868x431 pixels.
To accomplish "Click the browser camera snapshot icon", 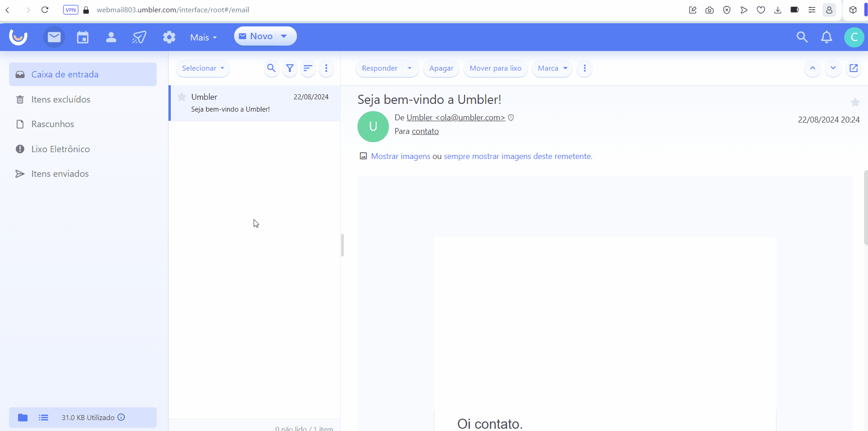I will (x=710, y=10).
